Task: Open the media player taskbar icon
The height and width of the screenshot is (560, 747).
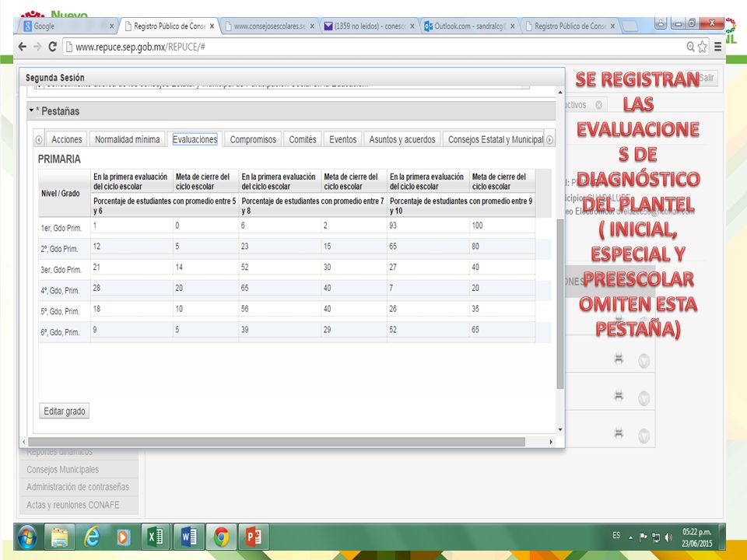Action: tap(124, 537)
